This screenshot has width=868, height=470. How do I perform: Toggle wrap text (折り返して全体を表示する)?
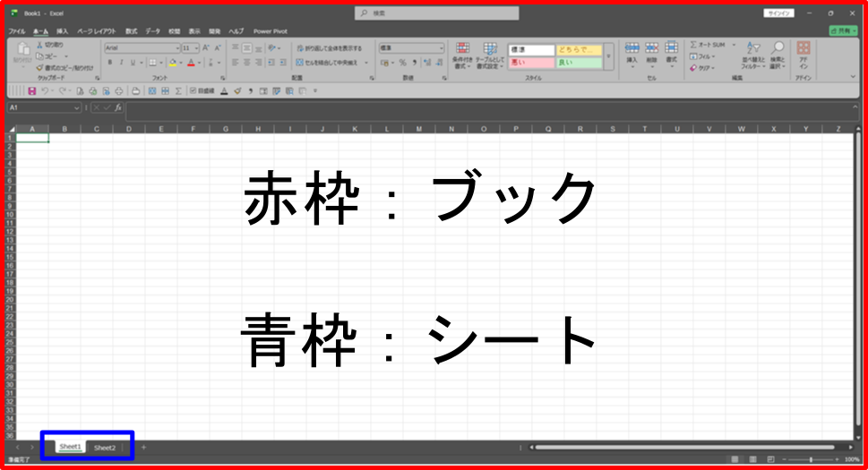tap(328, 48)
